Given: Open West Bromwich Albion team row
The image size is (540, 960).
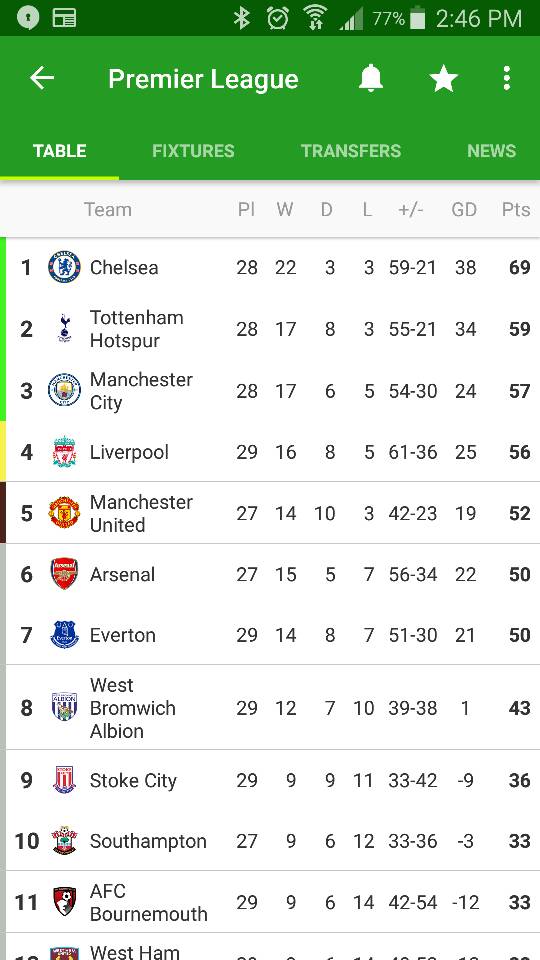Looking at the screenshot, I should [x=272, y=708].
